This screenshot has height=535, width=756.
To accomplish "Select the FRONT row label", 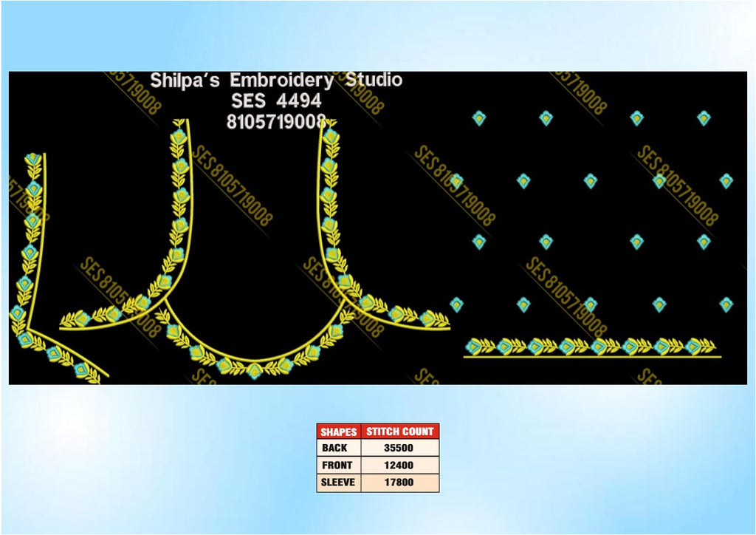I will [337, 465].
